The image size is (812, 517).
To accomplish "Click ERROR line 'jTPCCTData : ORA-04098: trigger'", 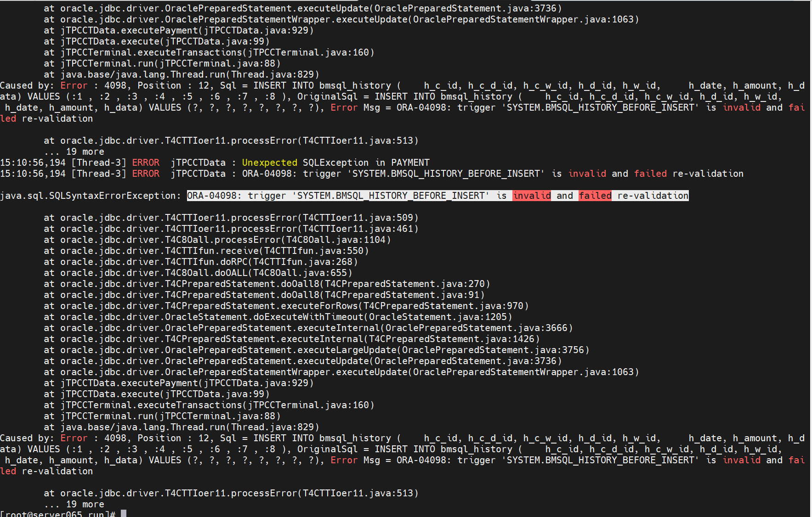I will tap(372, 174).
